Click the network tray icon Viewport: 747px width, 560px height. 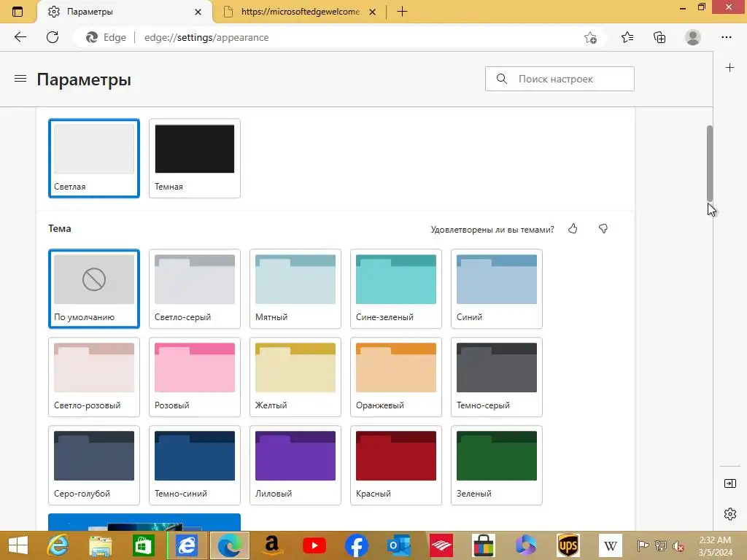(660, 546)
